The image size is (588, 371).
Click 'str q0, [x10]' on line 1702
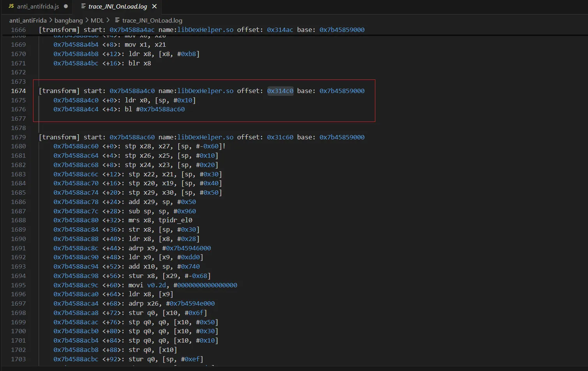(153, 350)
